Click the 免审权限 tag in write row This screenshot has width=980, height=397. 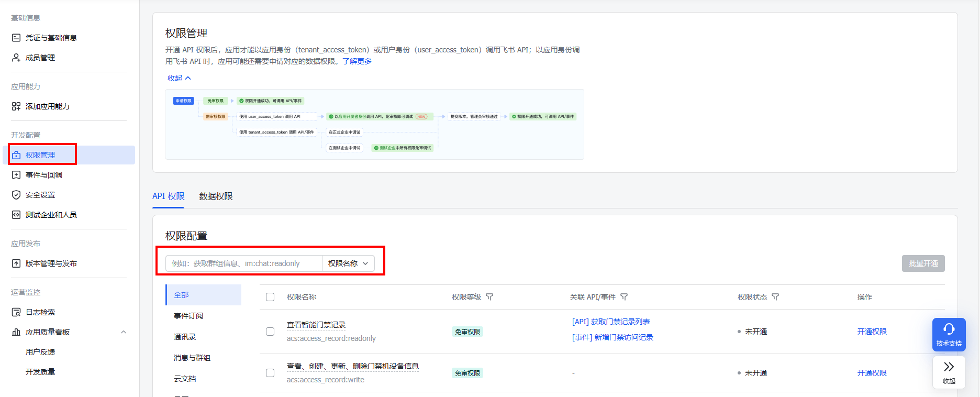467,373
